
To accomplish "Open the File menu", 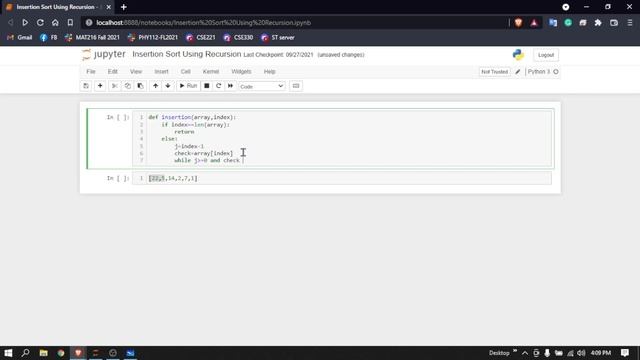I will 91,71.
